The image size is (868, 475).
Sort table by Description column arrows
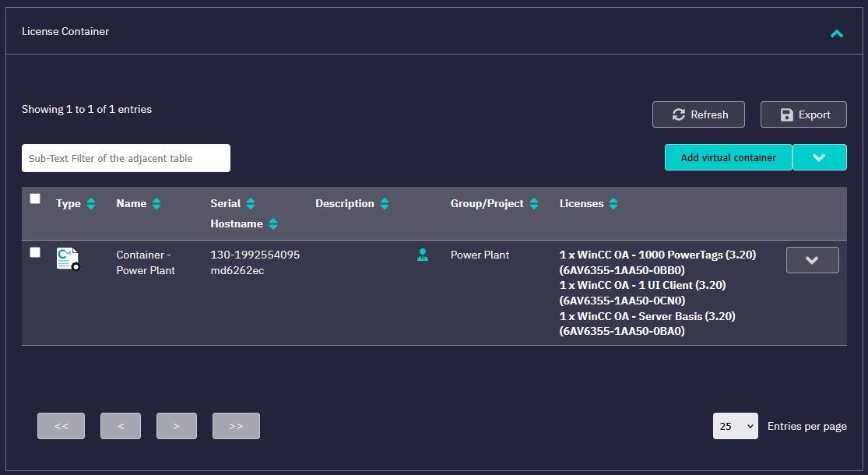(385, 204)
